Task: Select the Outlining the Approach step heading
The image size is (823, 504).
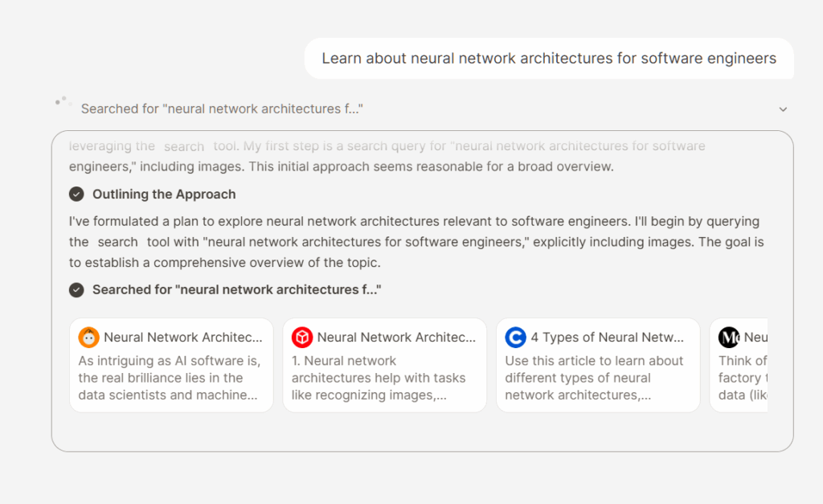Action: (164, 195)
